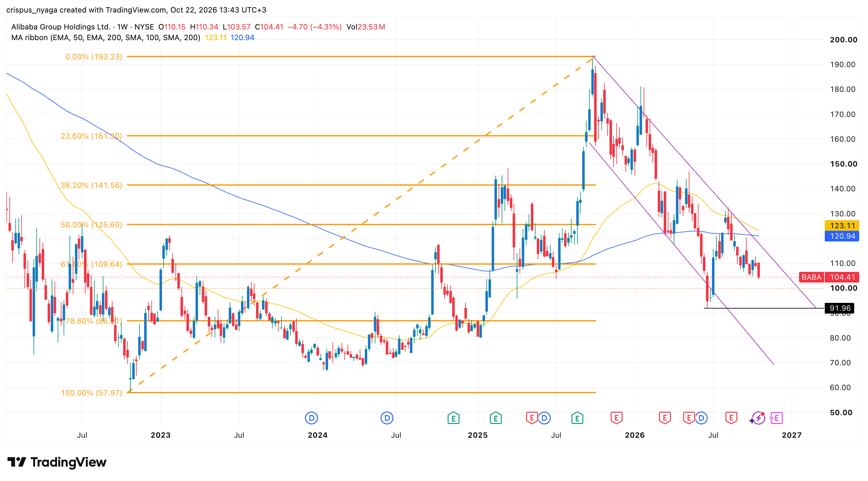This screenshot has width=868, height=481.
Task: Select the 23.60% (161.30) Fibonacci label
Action: tap(91, 136)
